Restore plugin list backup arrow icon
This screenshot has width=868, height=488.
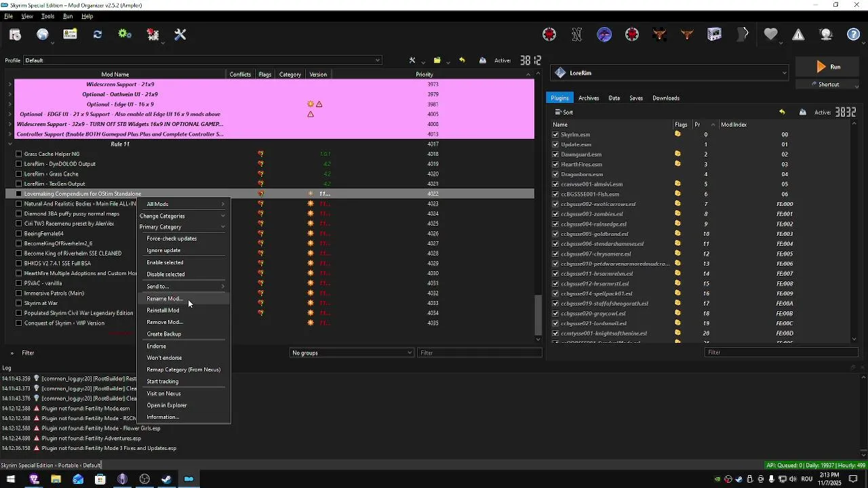pos(782,113)
